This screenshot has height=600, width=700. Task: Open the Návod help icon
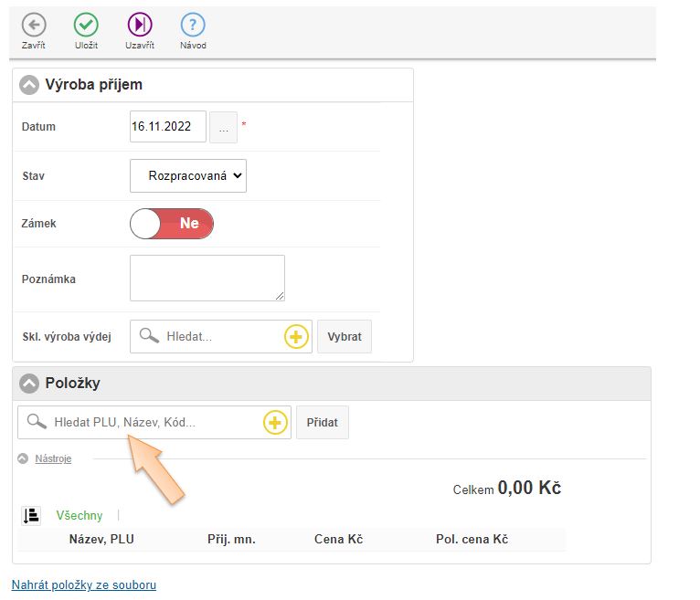193,25
